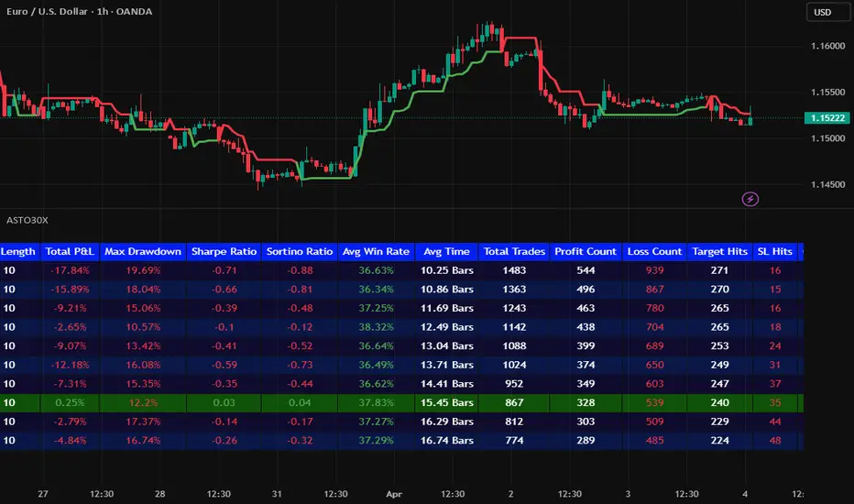Click the current price label 1.15222
This screenshot has width=854, height=504.
[x=827, y=117]
